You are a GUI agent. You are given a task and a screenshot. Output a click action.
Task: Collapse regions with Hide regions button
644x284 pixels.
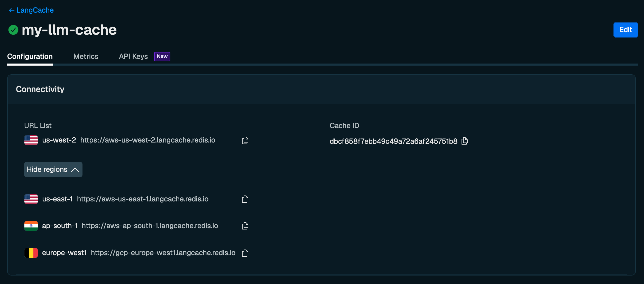53,170
